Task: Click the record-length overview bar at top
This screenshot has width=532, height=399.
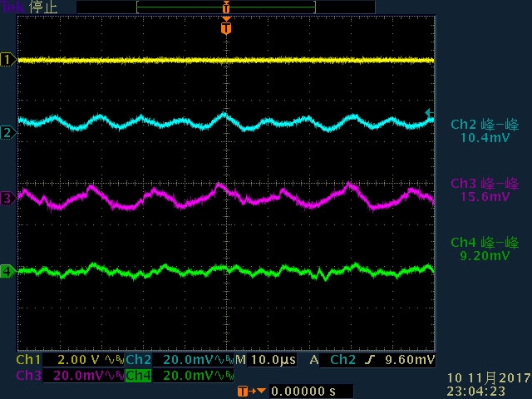Action: (x=226, y=7)
